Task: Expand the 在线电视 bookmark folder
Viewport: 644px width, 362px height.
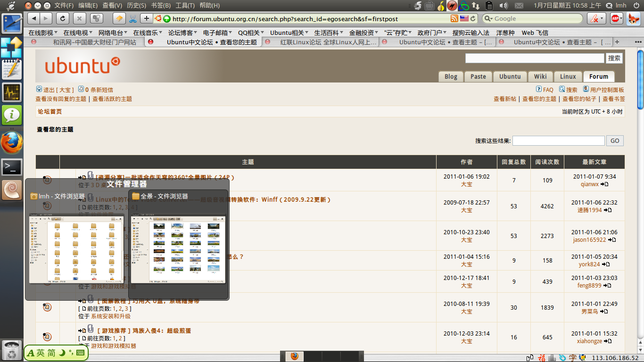Action: coord(78,33)
